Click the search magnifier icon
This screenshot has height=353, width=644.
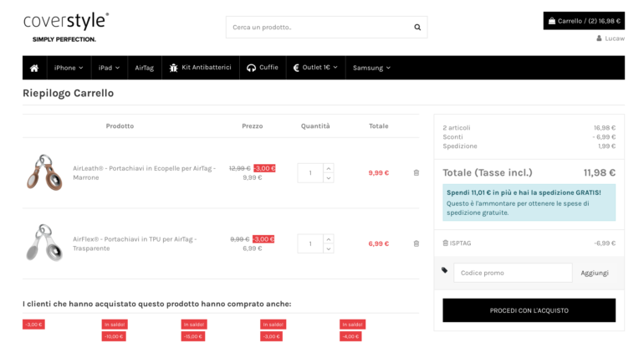(417, 28)
